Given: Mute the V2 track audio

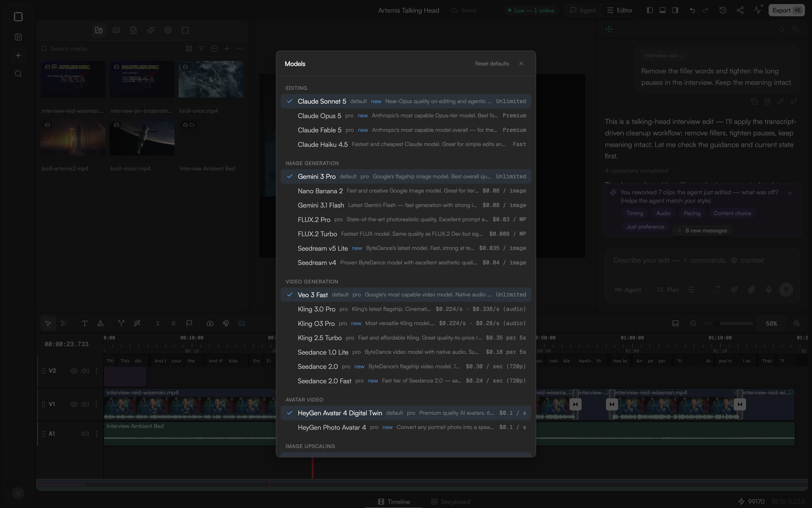Looking at the screenshot, I should [x=85, y=371].
